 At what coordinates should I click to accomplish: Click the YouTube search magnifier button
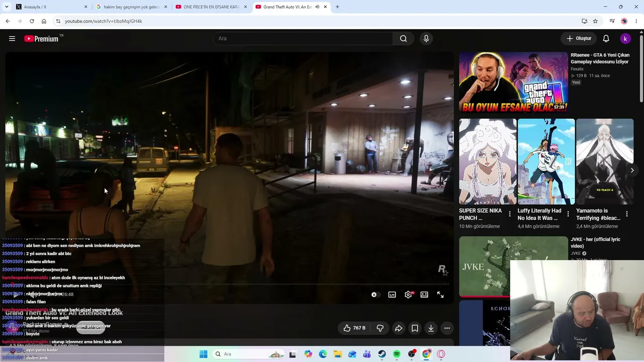pos(404,39)
